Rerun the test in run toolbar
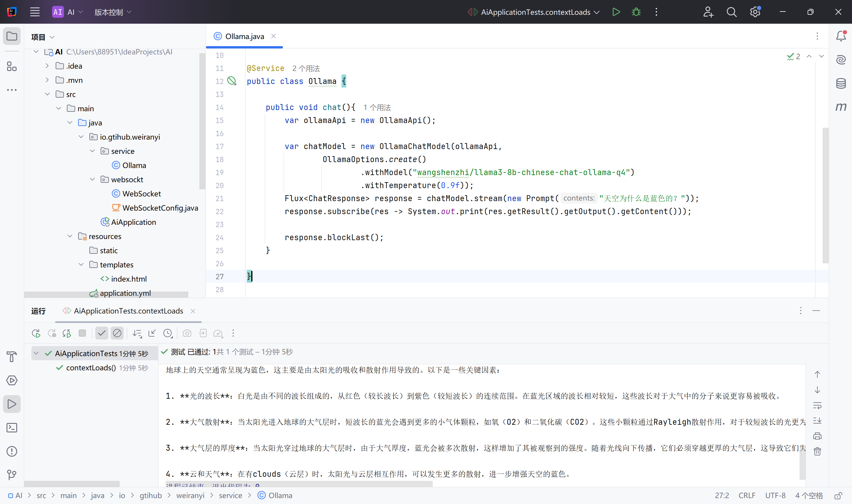 click(x=36, y=333)
